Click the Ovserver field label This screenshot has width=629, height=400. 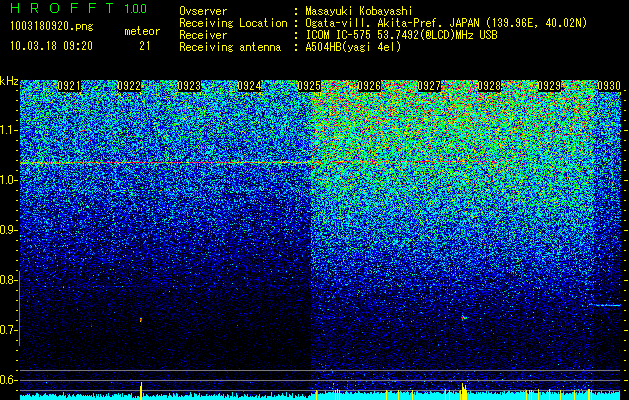pos(203,11)
